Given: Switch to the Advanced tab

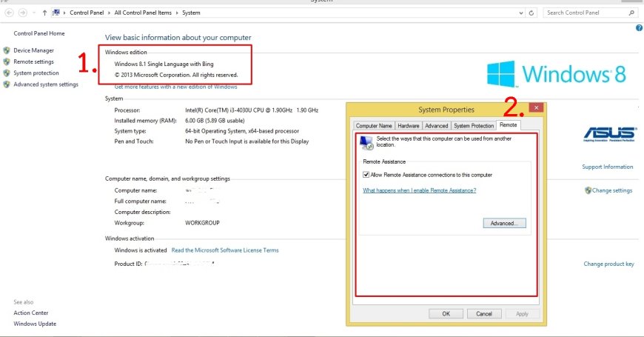Looking at the screenshot, I should 436,126.
